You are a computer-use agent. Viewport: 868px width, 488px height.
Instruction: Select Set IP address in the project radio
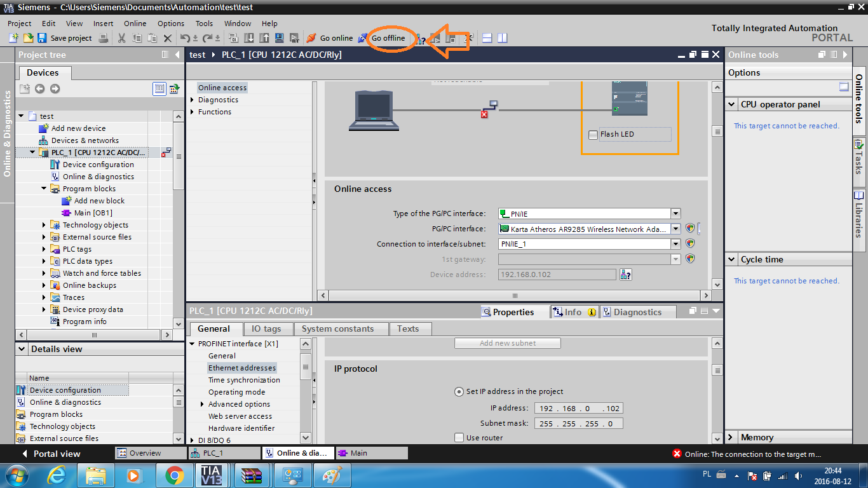[x=459, y=391]
